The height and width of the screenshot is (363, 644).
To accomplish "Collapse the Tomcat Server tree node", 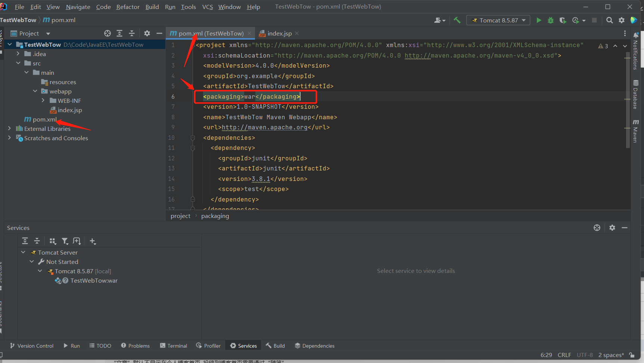I will click(23, 252).
